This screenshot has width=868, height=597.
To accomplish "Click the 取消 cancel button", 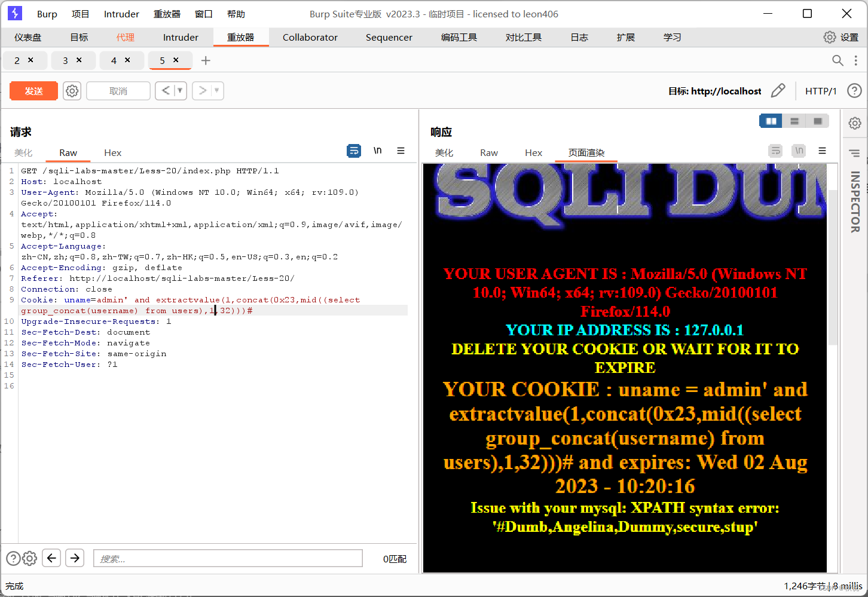I will (118, 91).
